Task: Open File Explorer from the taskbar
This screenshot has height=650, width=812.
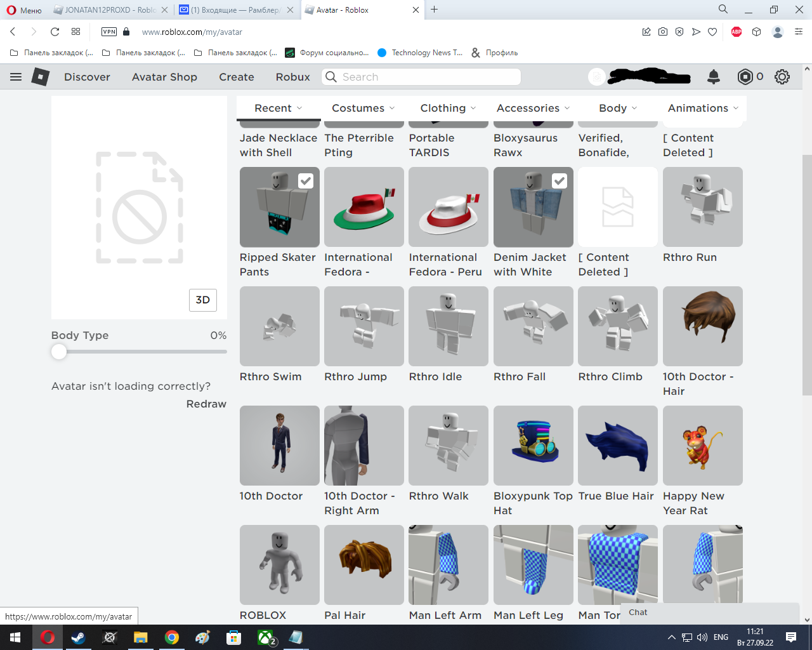Action: point(141,637)
